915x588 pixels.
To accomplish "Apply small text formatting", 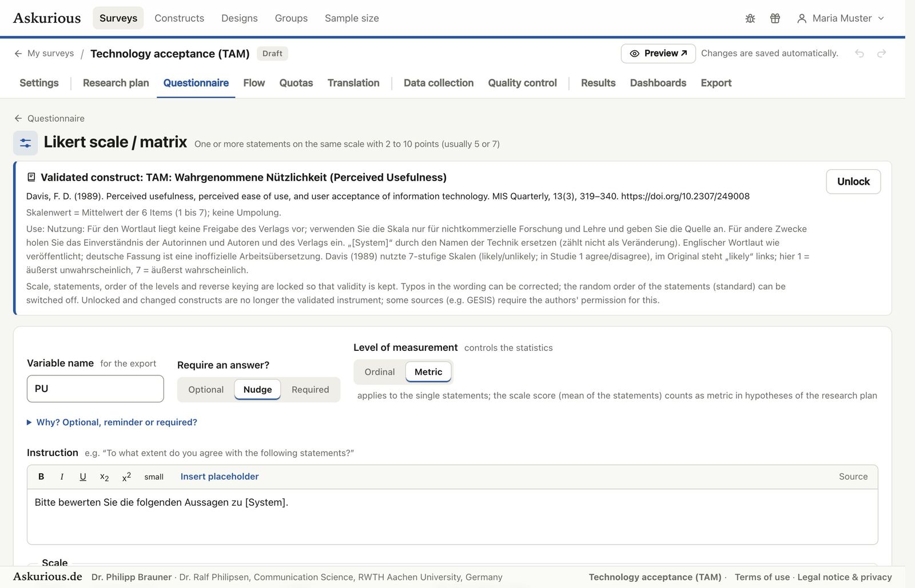I will coord(154,477).
